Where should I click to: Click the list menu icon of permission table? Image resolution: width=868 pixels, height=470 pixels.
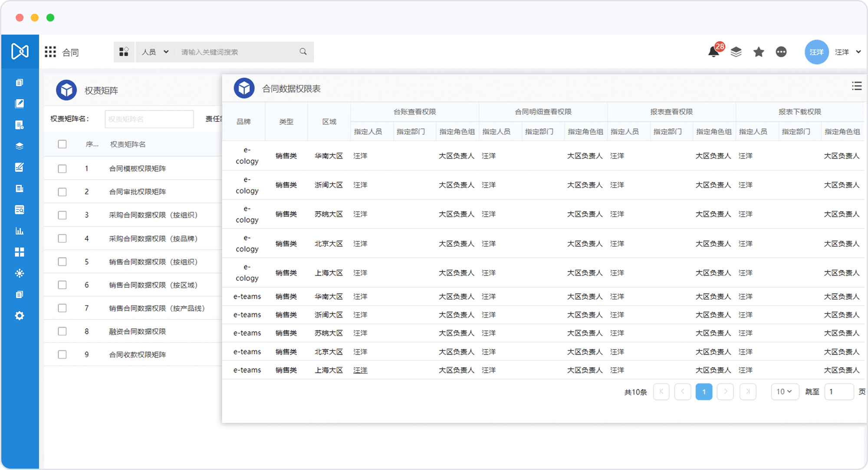click(x=856, y=86)
